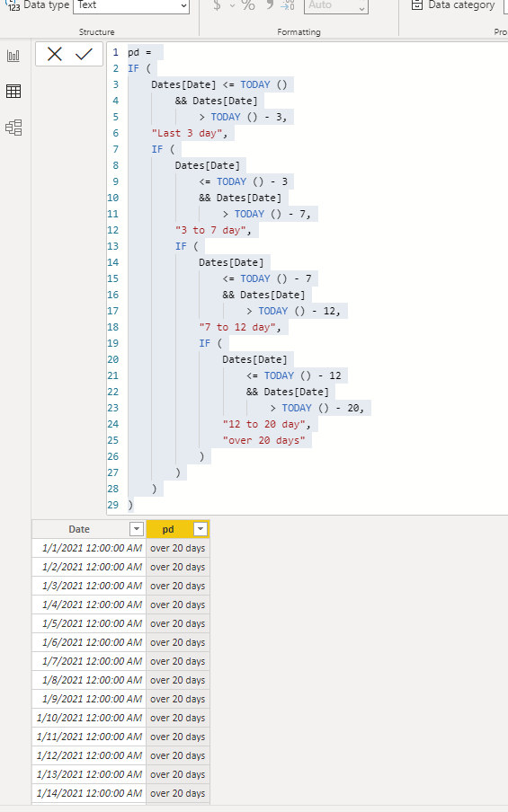Click the line number 29 in editor
The image size is (508, 812).
tap(113, 505)
